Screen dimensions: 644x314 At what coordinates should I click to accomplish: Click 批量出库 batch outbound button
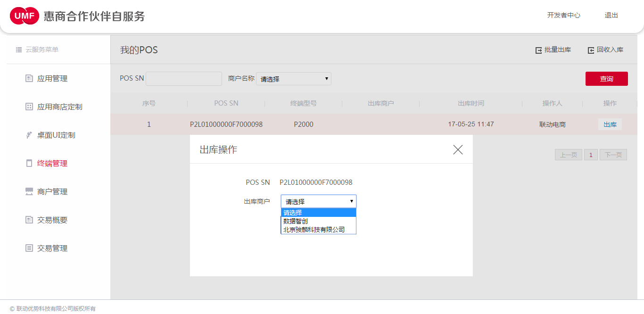click(x=553, y=50)
